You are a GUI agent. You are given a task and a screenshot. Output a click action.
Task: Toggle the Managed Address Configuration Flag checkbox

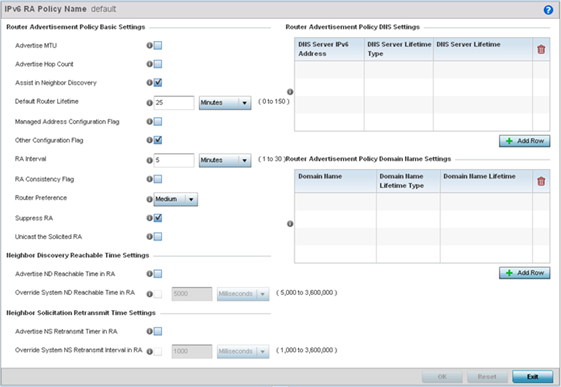tap(158, 122)
